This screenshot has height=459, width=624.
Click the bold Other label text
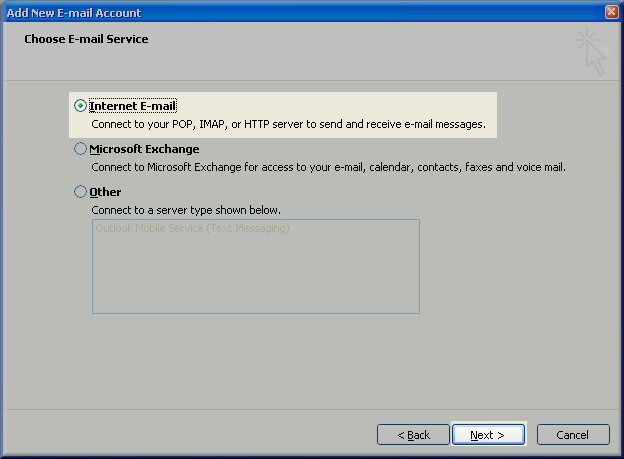(x=105, y=192)
